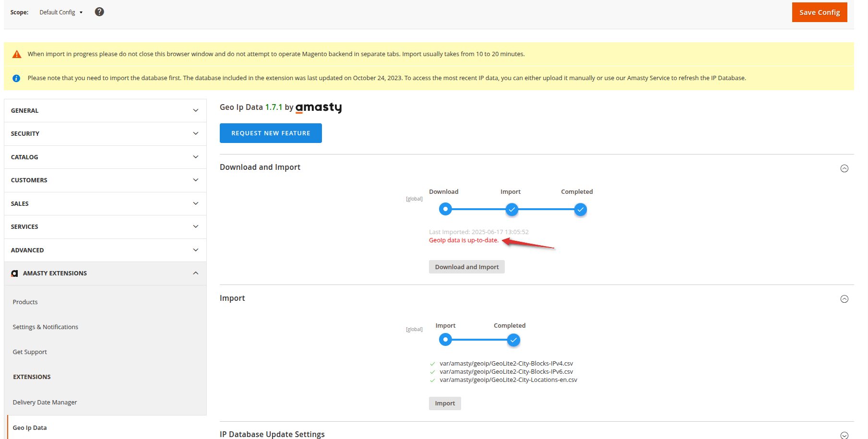
Task: Expand the Advanced settings group
Action: [x=105, y=250]
